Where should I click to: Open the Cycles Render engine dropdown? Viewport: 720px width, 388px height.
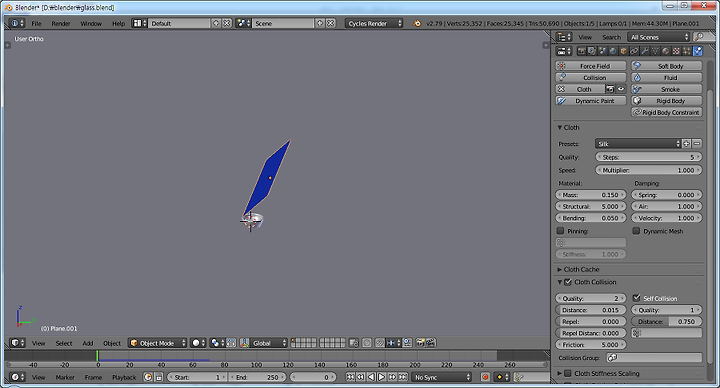[x=374, y=23]
